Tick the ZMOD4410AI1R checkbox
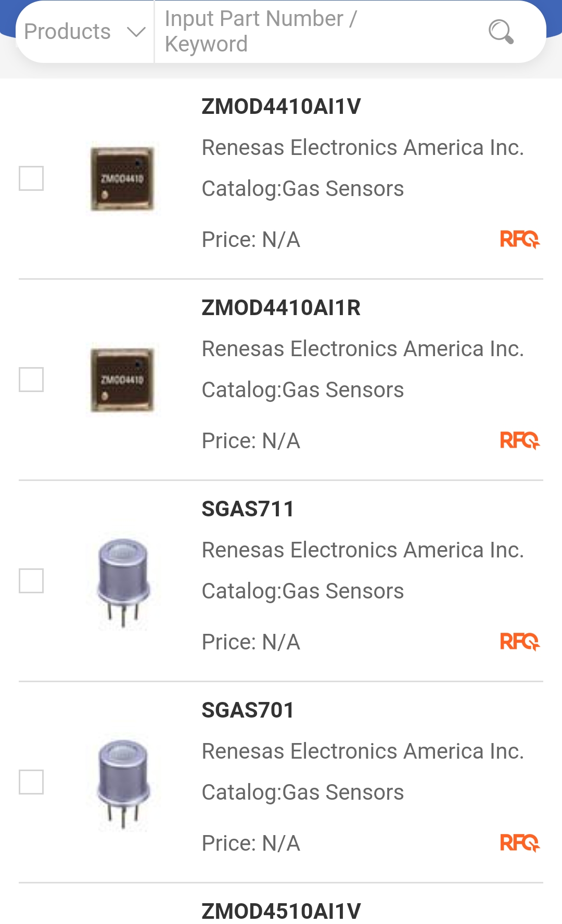562x924 pixels. click(x=31, y=380)
